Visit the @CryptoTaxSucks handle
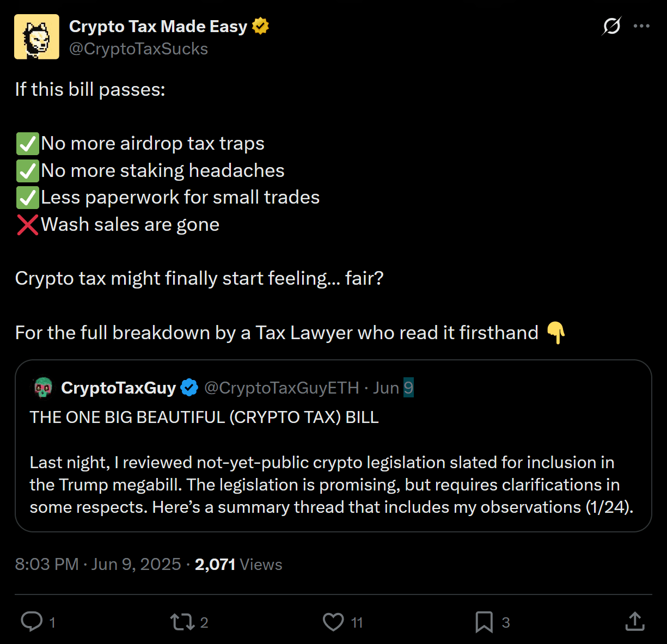The height and width of the screenshot is (644, 667). [138, 49]
